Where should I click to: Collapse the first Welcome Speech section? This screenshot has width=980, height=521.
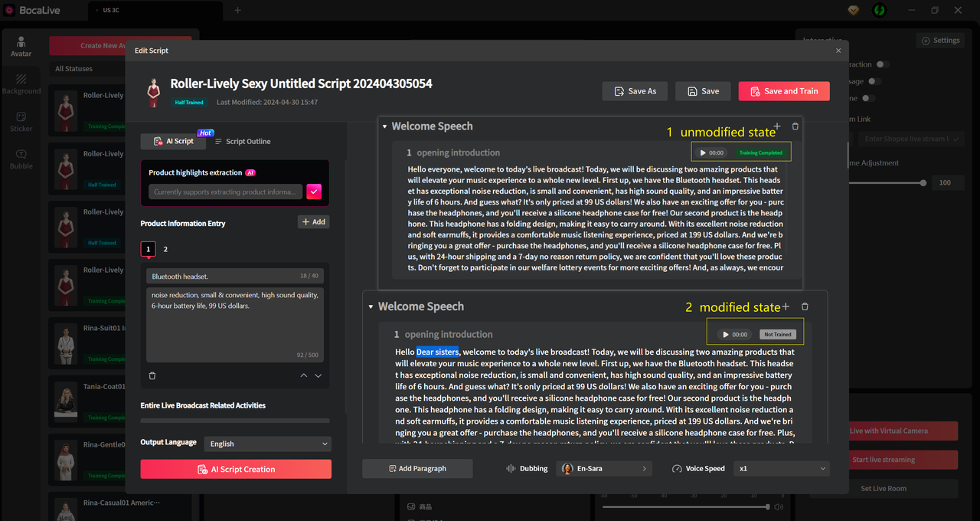point(384,126)
